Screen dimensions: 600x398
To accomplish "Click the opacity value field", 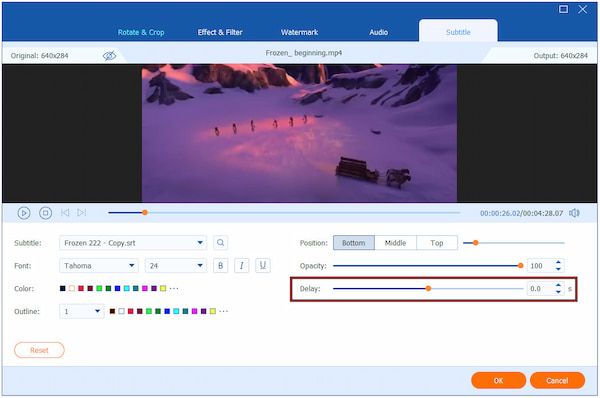I will click(540, 266).
